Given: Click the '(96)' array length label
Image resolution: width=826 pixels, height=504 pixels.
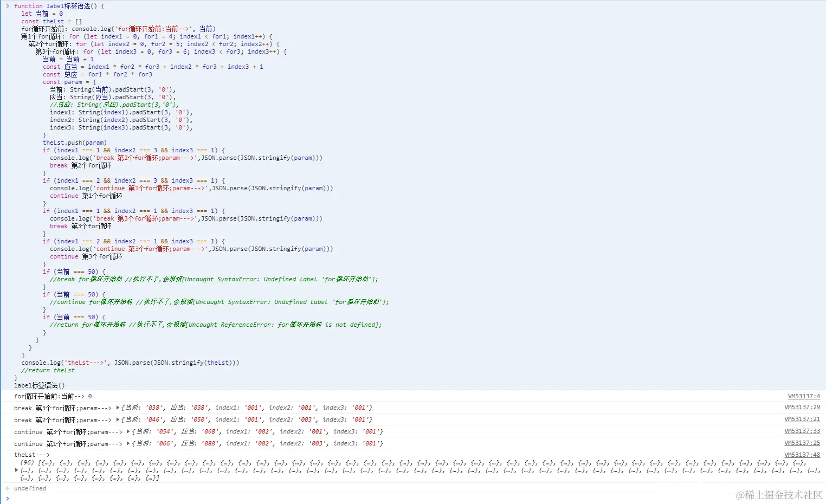Looking at the screenshot, I should (x=27, y=462).
